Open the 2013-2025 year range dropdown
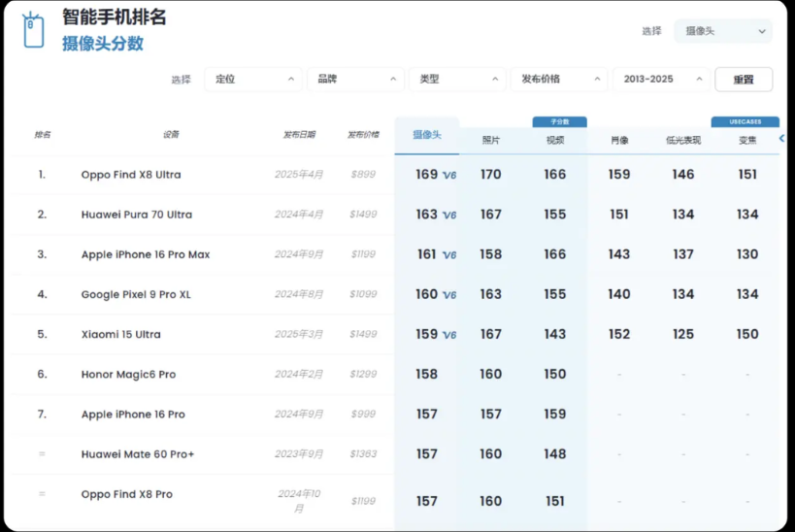Image resolution: width=795 pixels, height=532 pixels. (x=662, y=79)
